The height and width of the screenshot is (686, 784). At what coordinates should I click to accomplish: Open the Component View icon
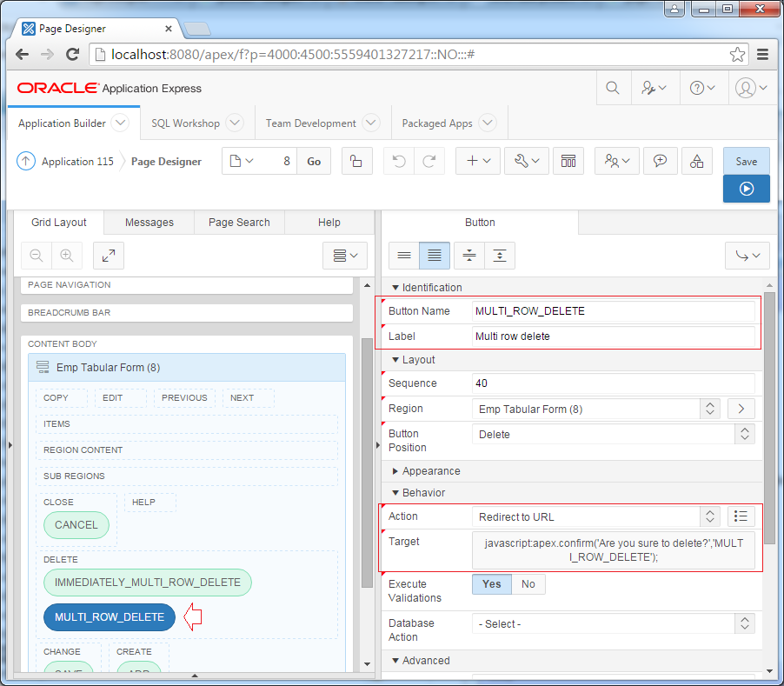pos(568,161)
